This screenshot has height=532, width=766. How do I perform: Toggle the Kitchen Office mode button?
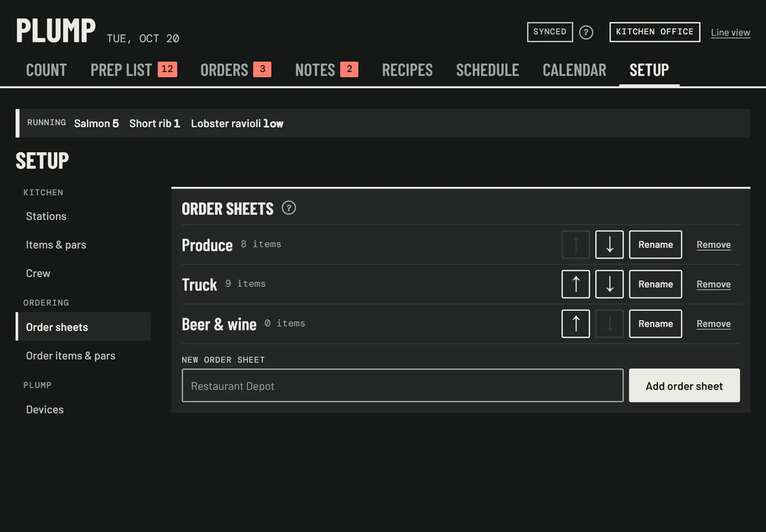654,32
